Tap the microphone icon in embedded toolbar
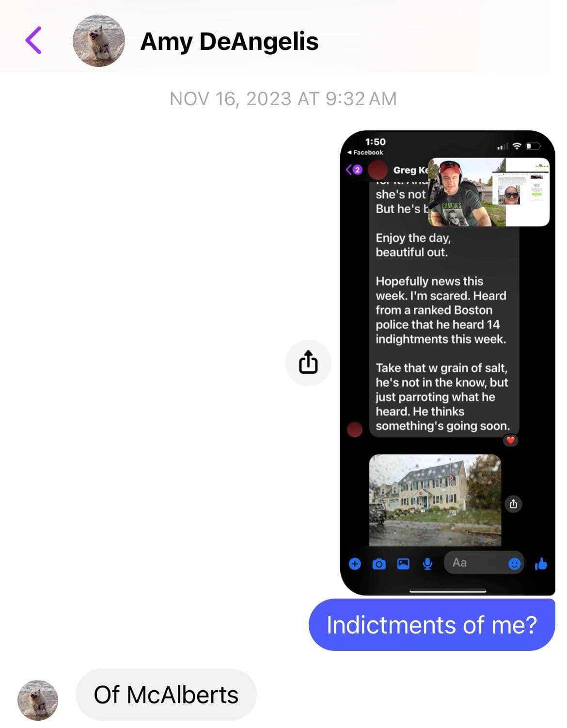 point(427,564)
